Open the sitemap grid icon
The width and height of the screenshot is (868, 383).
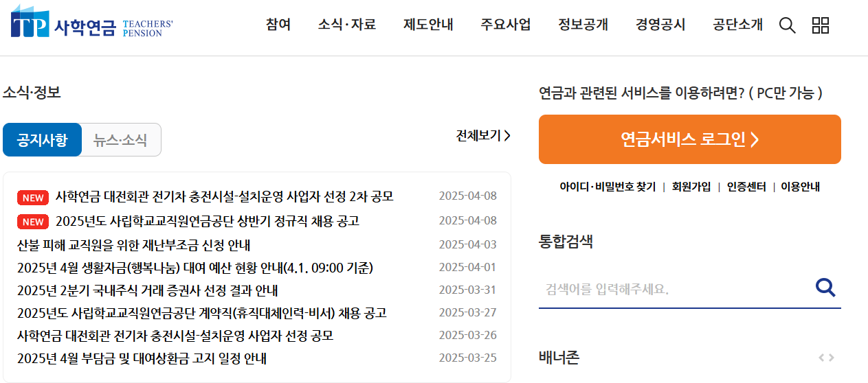pos(821,25)
